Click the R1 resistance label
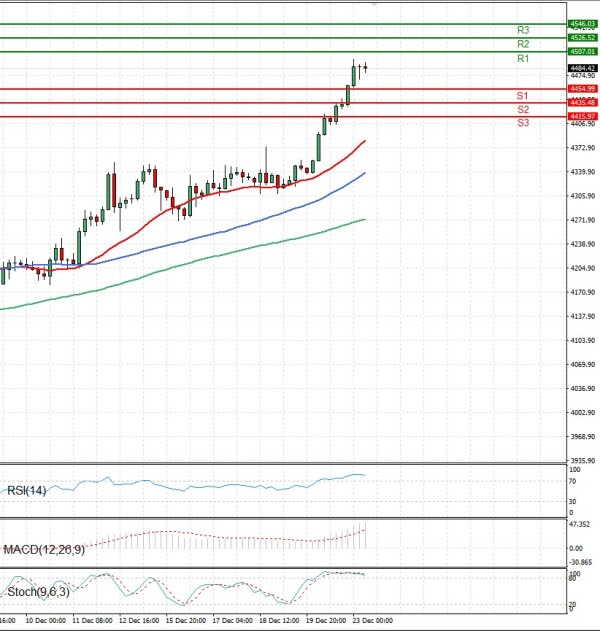This screenshot has height=631, width=600. pos(523,60)
